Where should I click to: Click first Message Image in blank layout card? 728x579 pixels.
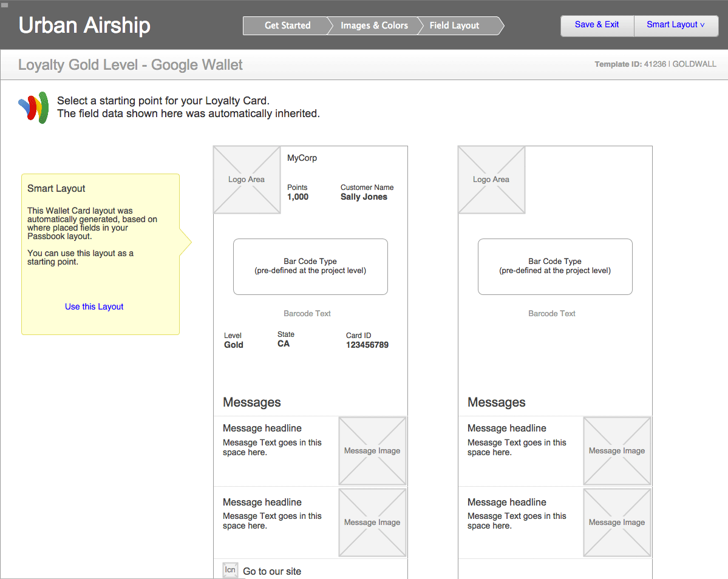click(617, 451)
